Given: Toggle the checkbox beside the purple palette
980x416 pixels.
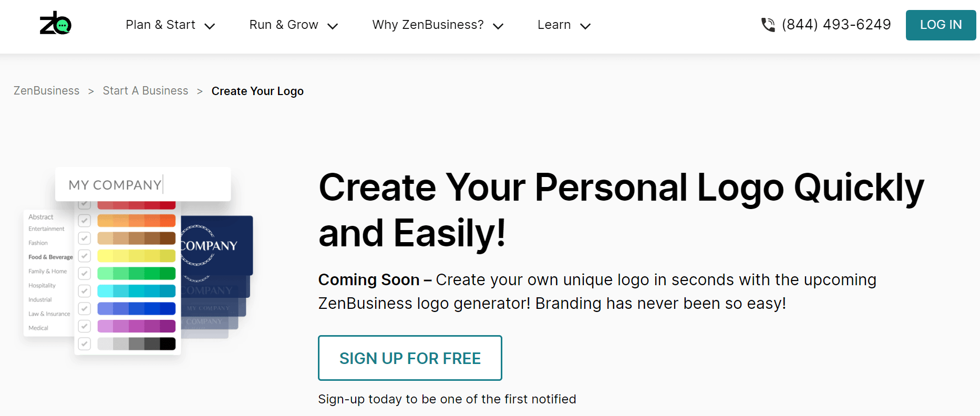Looking at the screenshot, I should [85, 326].
